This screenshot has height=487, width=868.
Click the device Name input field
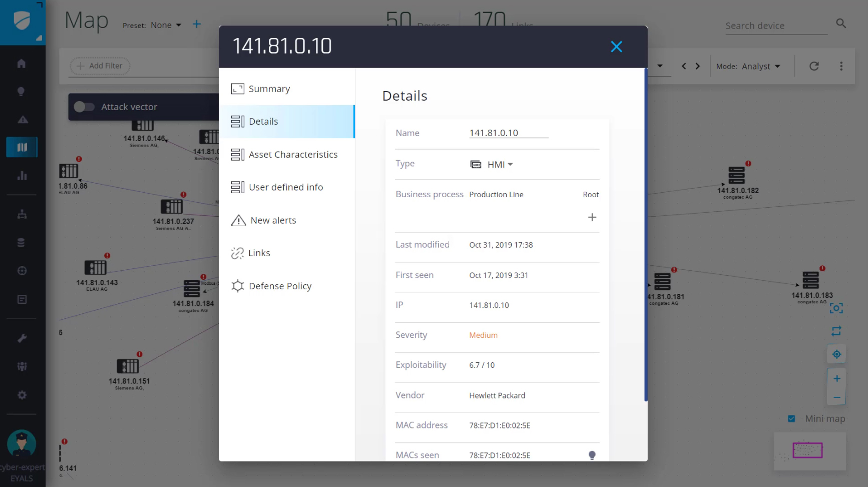coord(508,133)
